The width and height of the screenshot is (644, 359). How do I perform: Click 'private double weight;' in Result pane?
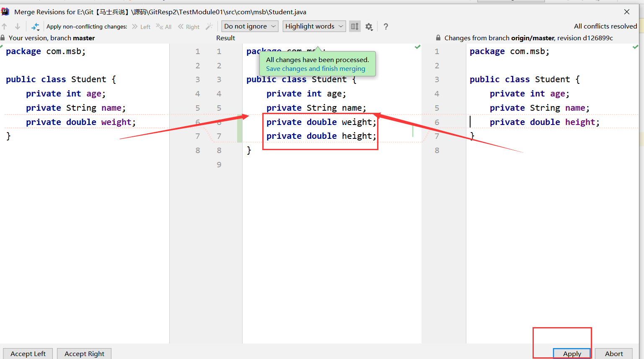[321, 122]
